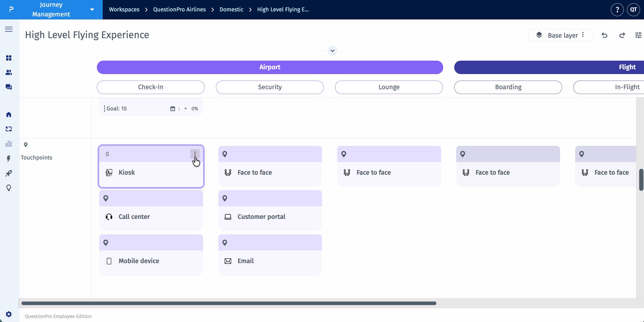Click the rocket icon in the sidebar
Screen dimensions: 644x322
(x=9, y=173)
